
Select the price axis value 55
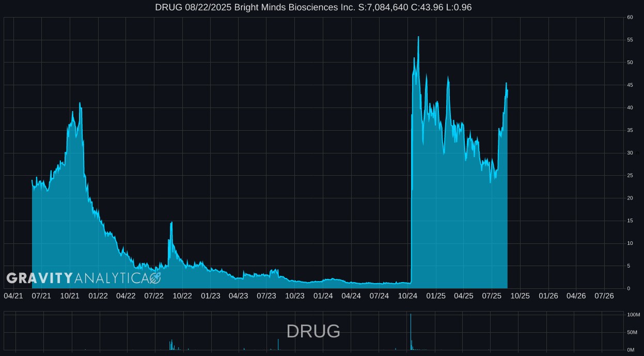pos(630,40)
